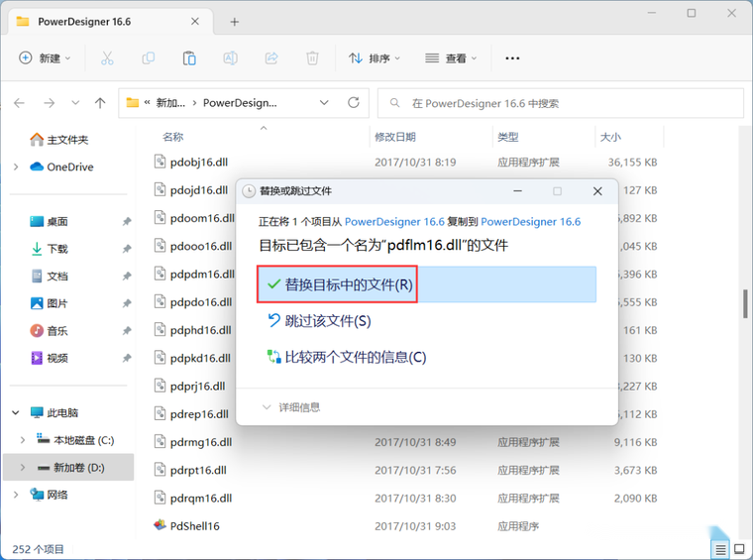Expand the OneDrive tree node
Screen dimensions: 753x560
point(16,167)
